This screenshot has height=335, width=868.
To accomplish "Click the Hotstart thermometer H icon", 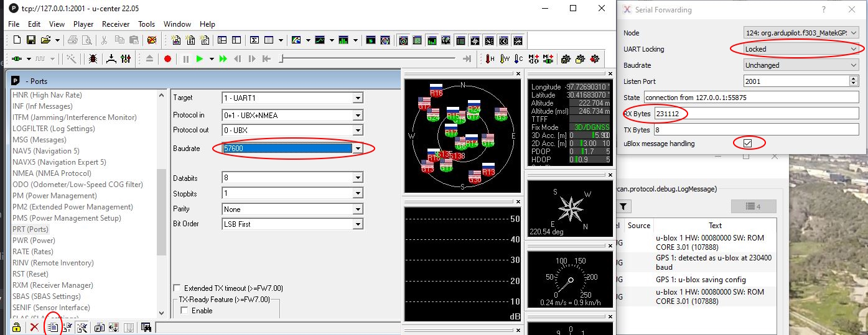I will pos(490,59).
